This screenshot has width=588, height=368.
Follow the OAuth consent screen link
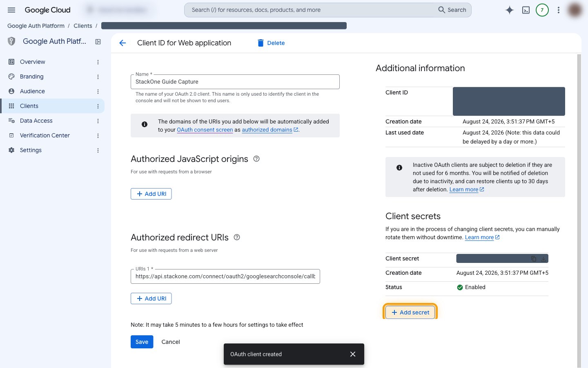click(205, 130)
